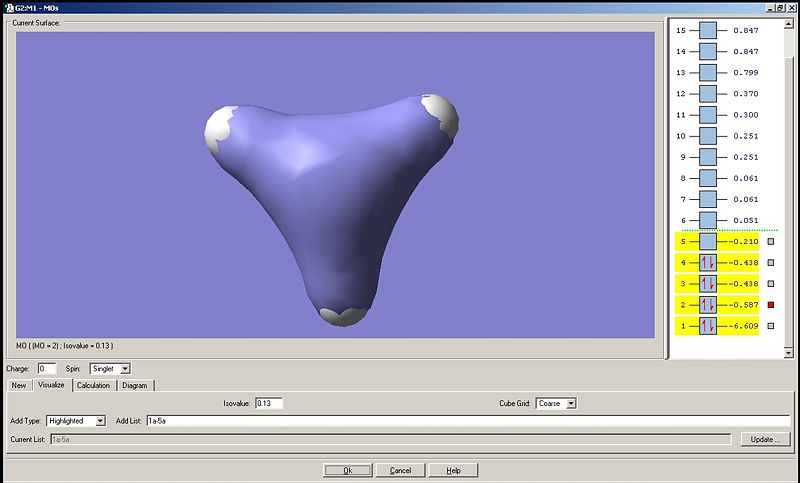Click the orbital list scrollbar down arrow
The width and height of the screenshot is (800, 483).
point(789,352)
